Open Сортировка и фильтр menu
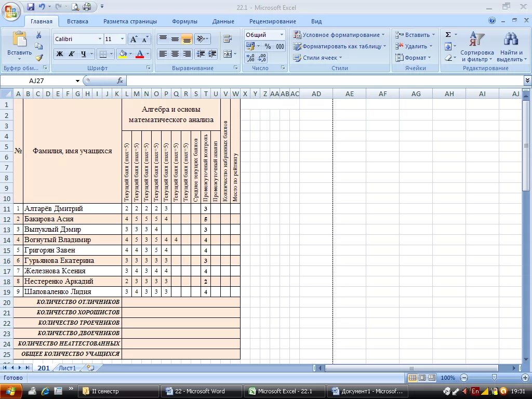Screen dimensions: 532x399 [x=477, y=47]
